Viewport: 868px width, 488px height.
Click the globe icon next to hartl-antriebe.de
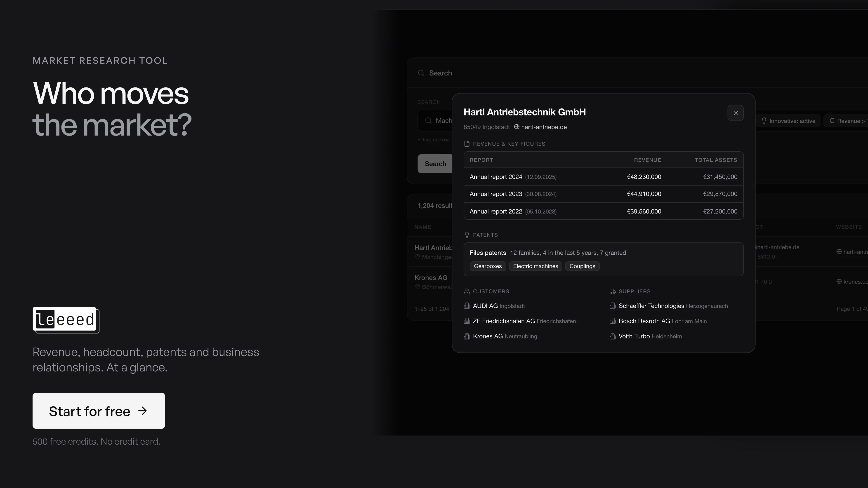(x=517, y=127)
